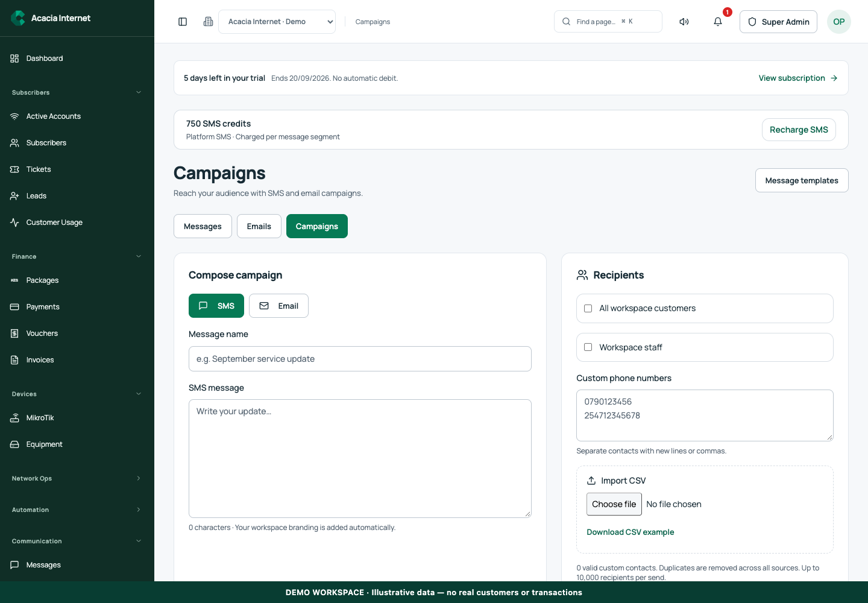The width and height of the screenshot is (868, 603).
Task: Expand the Network Ops section
Action: click(77, 478)
